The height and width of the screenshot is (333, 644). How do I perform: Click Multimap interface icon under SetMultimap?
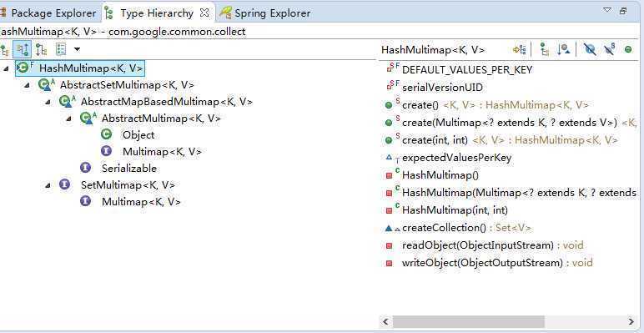tap(85, 201)
